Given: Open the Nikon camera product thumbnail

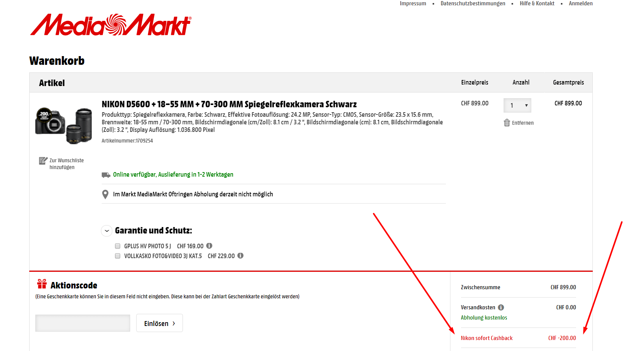Looking at the screenshot, I should (x=64, y=126).
